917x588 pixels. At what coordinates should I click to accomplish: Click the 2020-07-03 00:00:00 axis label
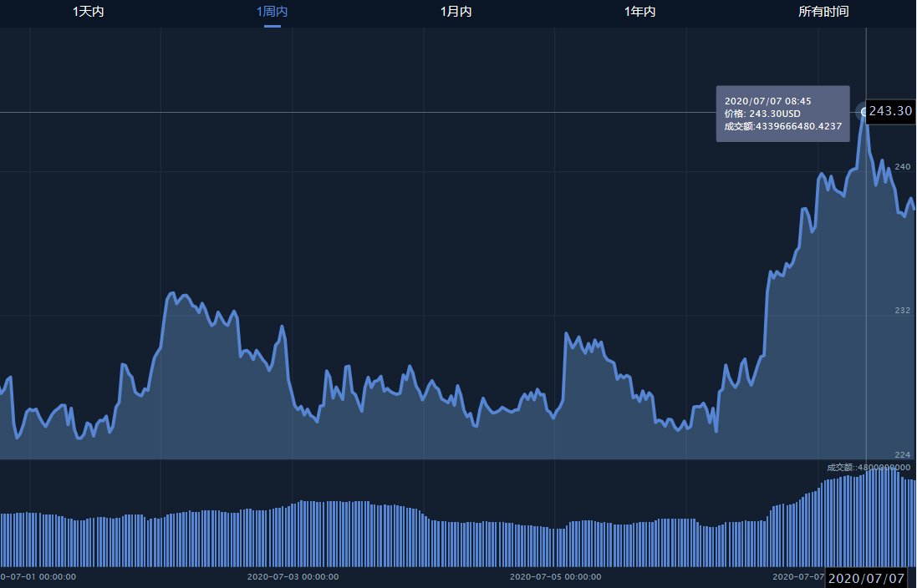293,577
